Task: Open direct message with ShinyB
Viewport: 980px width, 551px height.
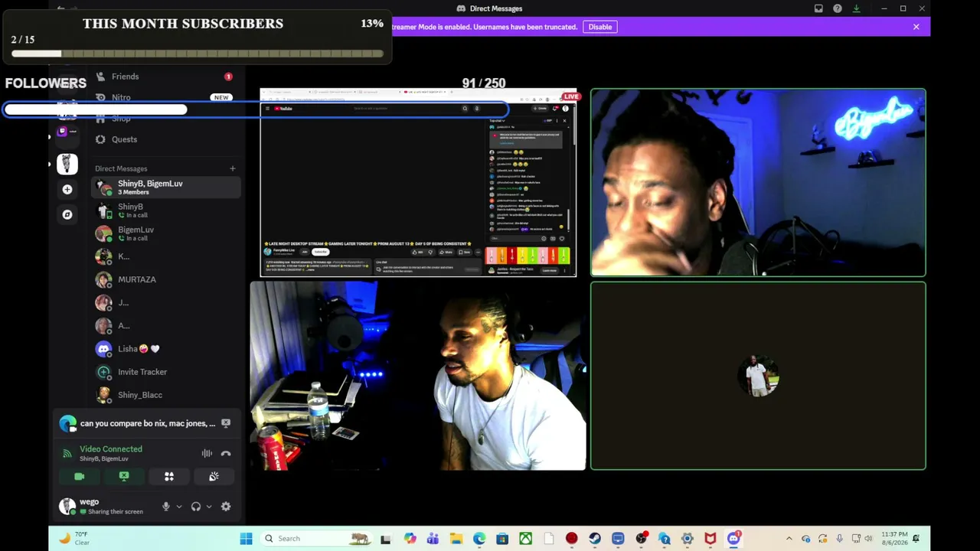Action: point(166,210)
